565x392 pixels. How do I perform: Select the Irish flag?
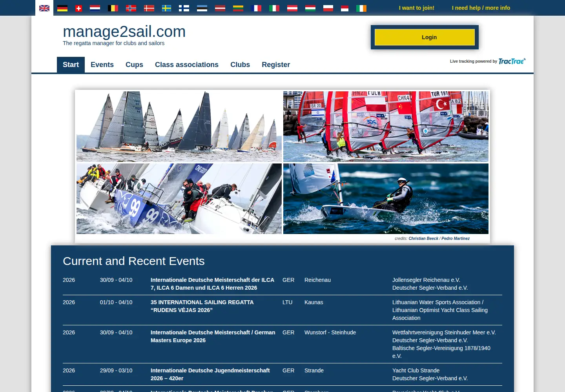pyautogui.click(x=361, y=8)
